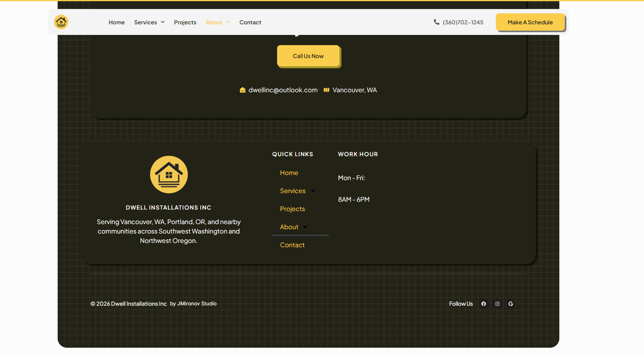This screenshot has height=354, width=644.
Task: Open the Services quick link in the footer
Action: 293,191
